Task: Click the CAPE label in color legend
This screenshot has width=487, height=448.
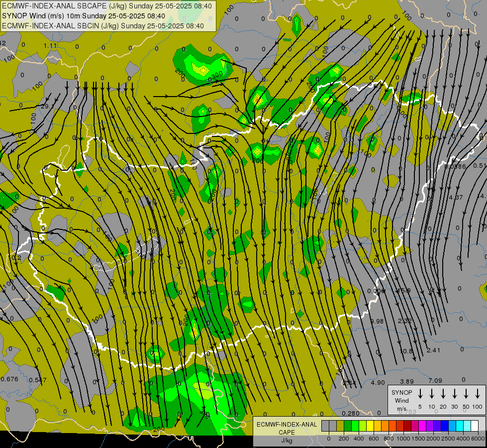Action: (287, 433)
